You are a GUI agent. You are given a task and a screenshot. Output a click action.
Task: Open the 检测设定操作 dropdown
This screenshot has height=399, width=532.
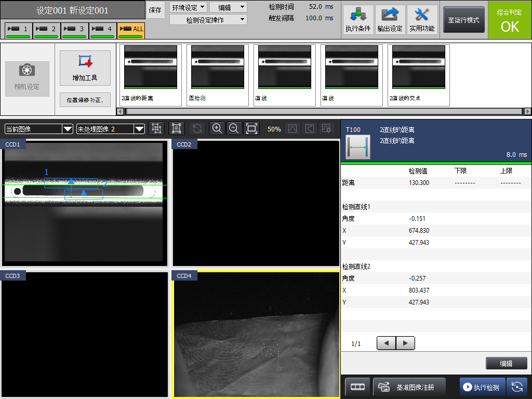[208, 20]
